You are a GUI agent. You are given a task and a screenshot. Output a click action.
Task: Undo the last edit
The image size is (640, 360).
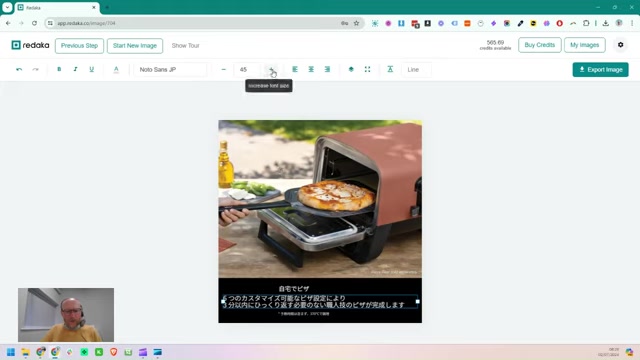pos(19,69)
